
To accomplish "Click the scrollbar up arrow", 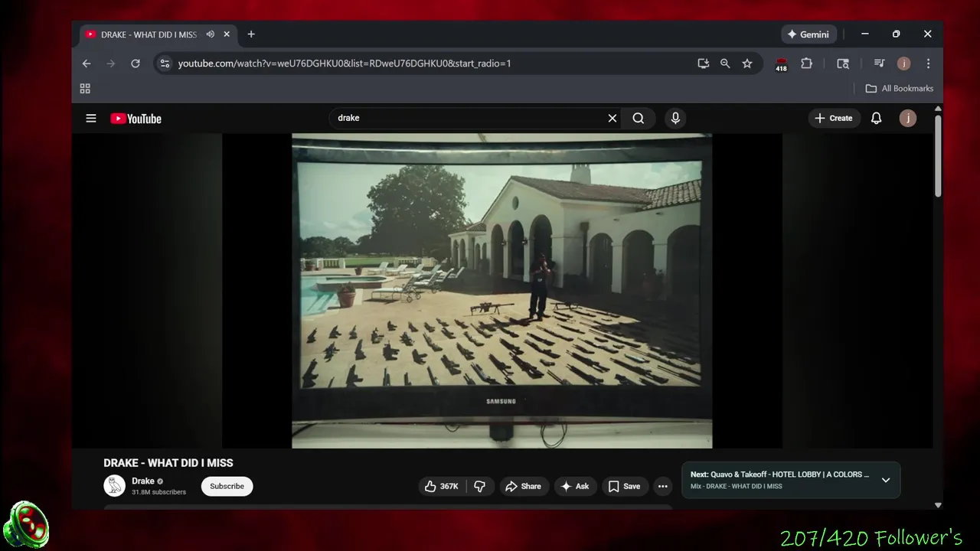I will tap(938, 109).
